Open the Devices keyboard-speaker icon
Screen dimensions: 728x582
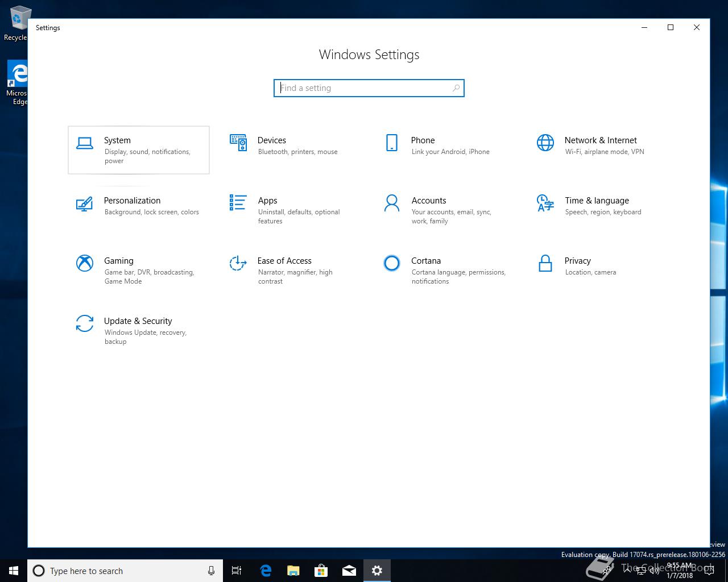tap(238, 143)
